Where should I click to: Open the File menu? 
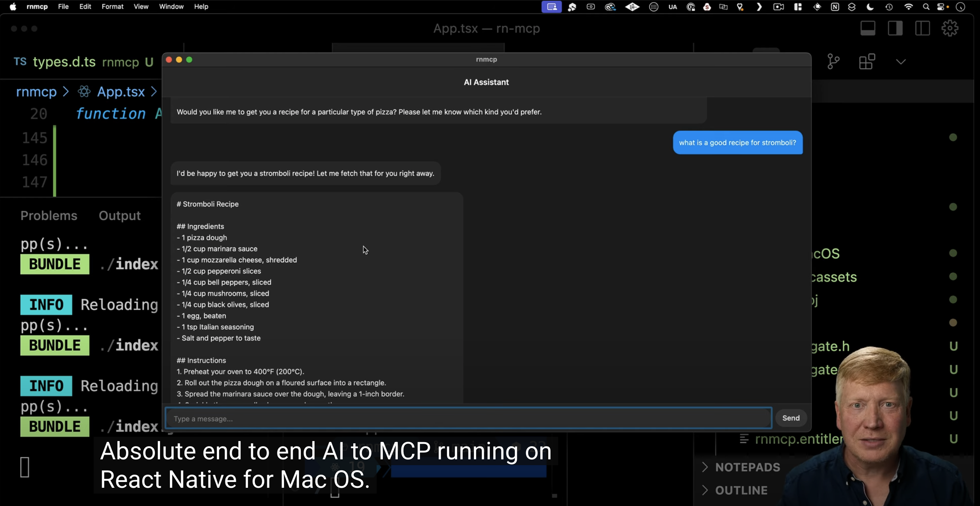pyautogui.click(x=63, y=7)
